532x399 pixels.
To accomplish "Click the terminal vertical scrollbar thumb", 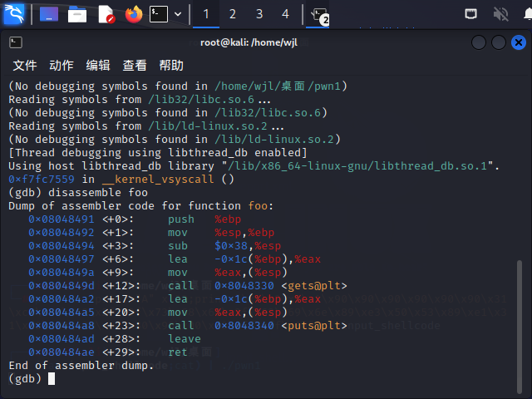I will (519, 327).
